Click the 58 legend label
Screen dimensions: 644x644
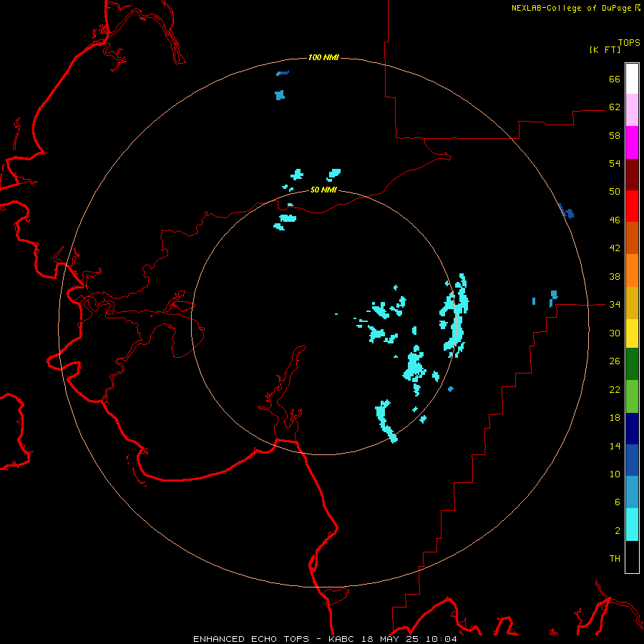tap(615, 135)
